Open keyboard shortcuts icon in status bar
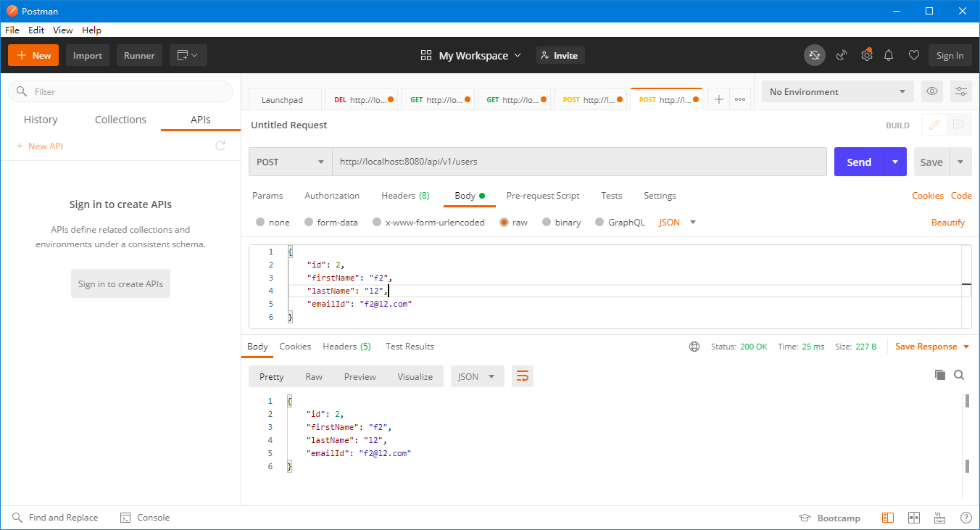This screenshot has height=530, width=980. 940,518
